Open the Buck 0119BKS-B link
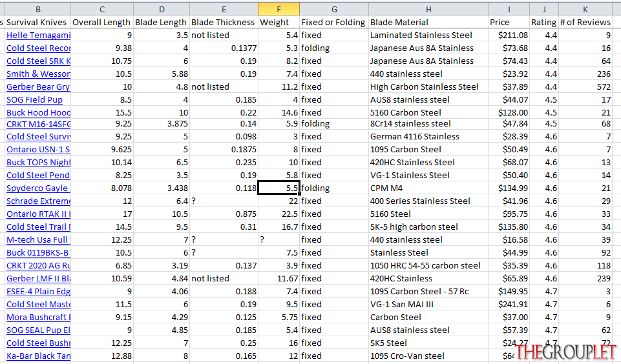Screen dimensions: 621x364 (x=37, y=253)
